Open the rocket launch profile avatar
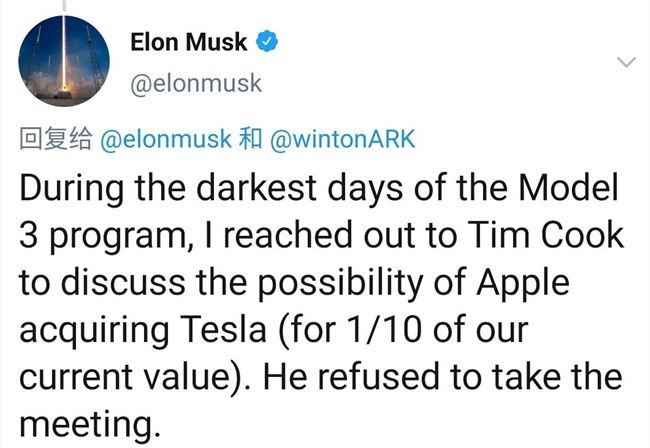The width and height of the screenshot is (650, 448). point(64,61)
